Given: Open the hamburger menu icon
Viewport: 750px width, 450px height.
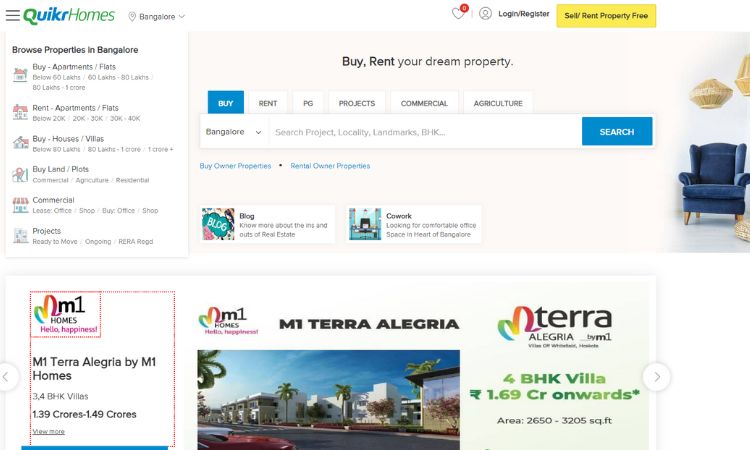Looking at the screenshot, I should [12, 15].
